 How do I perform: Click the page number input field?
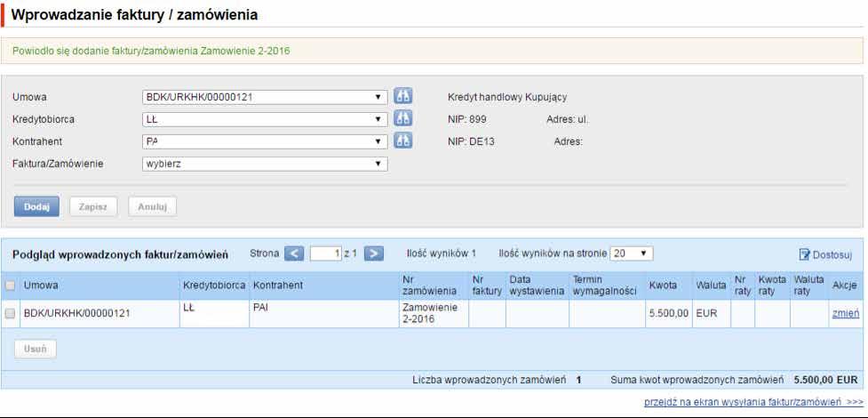click(x=325, y=253)
